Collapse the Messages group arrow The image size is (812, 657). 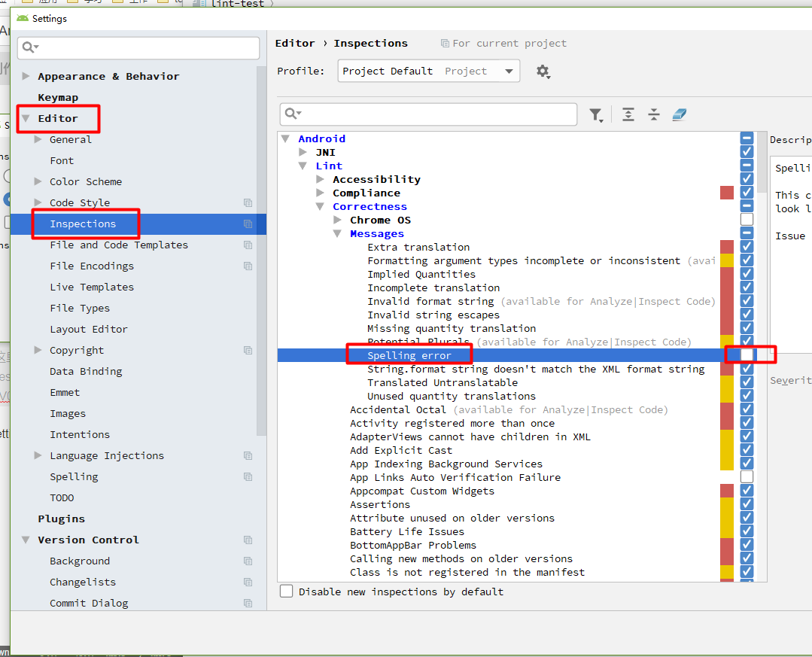point(337,233)
